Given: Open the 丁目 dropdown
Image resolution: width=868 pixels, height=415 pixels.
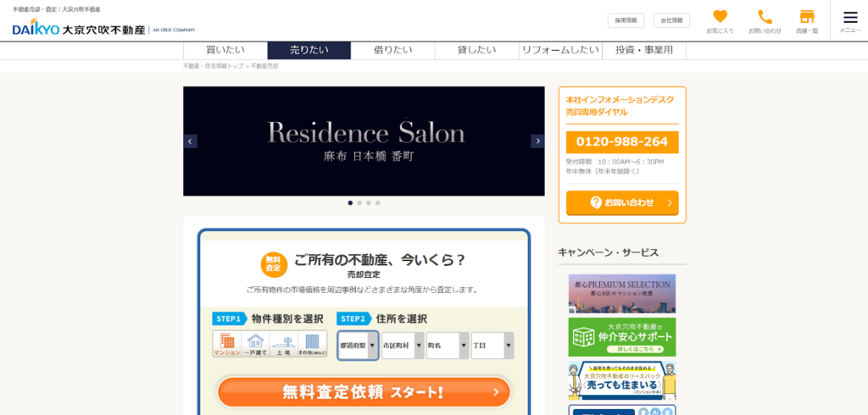Looking at the screenshot, I should [x=492, y=346].
